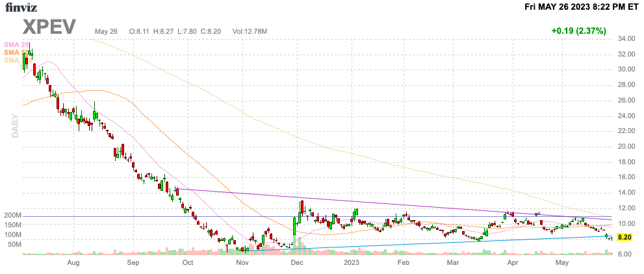The height and width of the screenshot is (274, 644).
Task: Click the 100M volume axis label
Action: click(x=13, y=235)
